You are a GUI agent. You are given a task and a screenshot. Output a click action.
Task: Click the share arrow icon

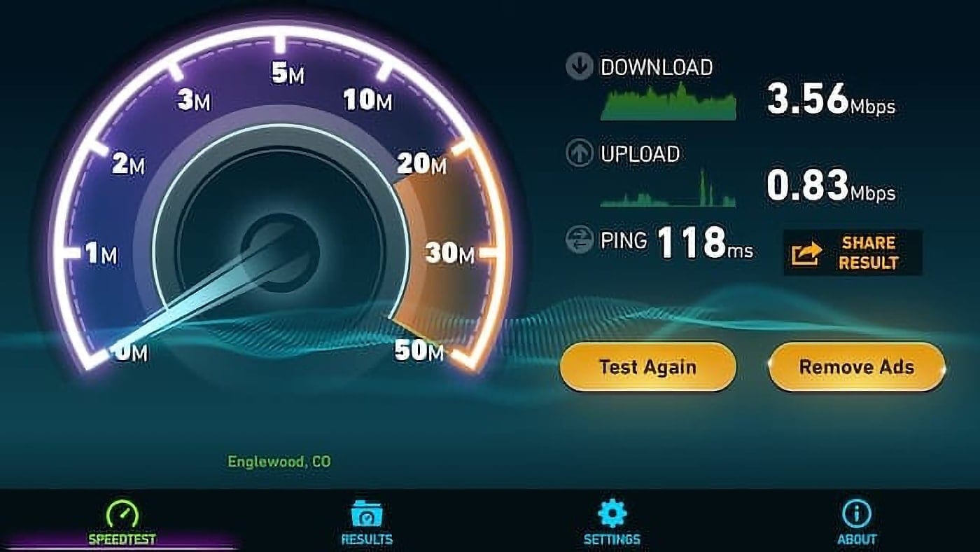(x=805, y=254)
